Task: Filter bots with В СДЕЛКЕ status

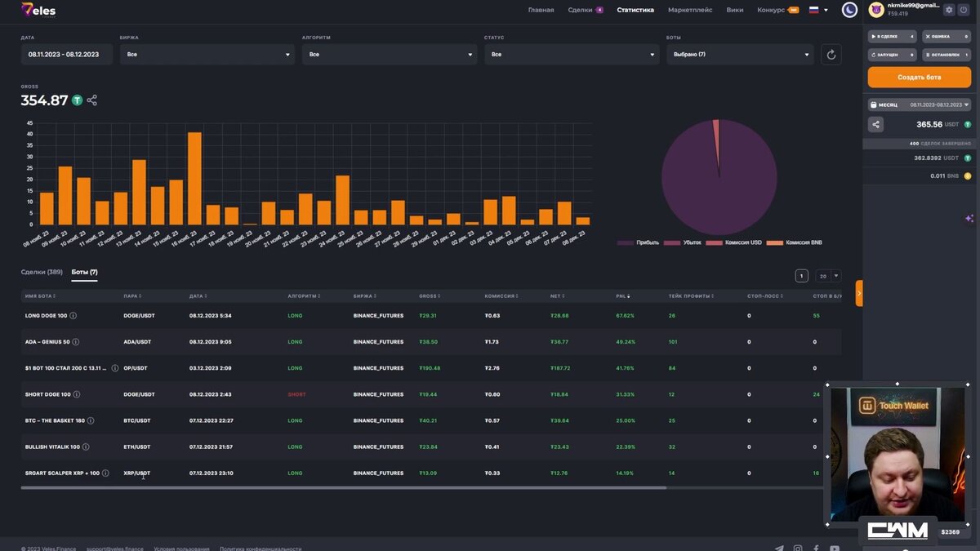Action: (893, 36)
